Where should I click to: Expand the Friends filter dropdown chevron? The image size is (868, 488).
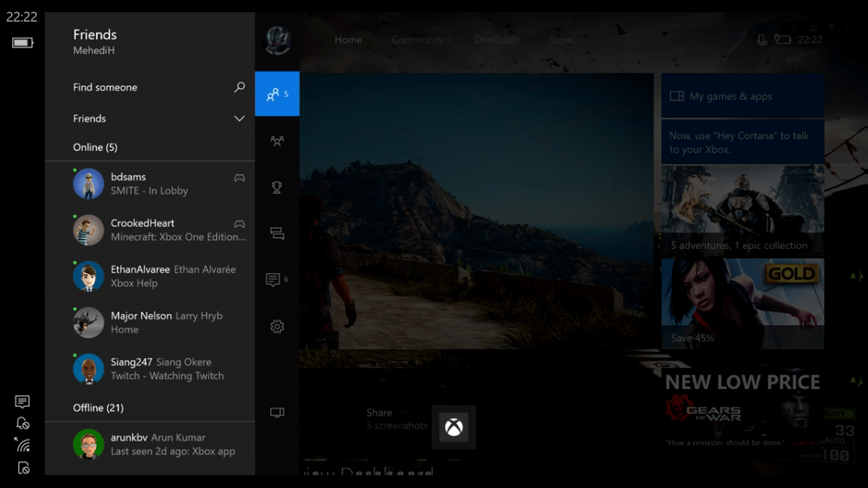(239, 119)
